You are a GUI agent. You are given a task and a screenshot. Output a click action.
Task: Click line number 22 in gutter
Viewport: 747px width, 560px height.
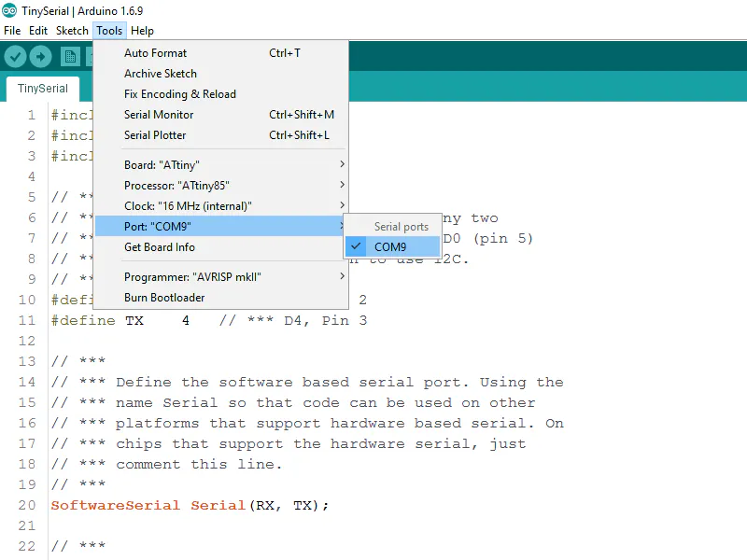click(27, 546)
